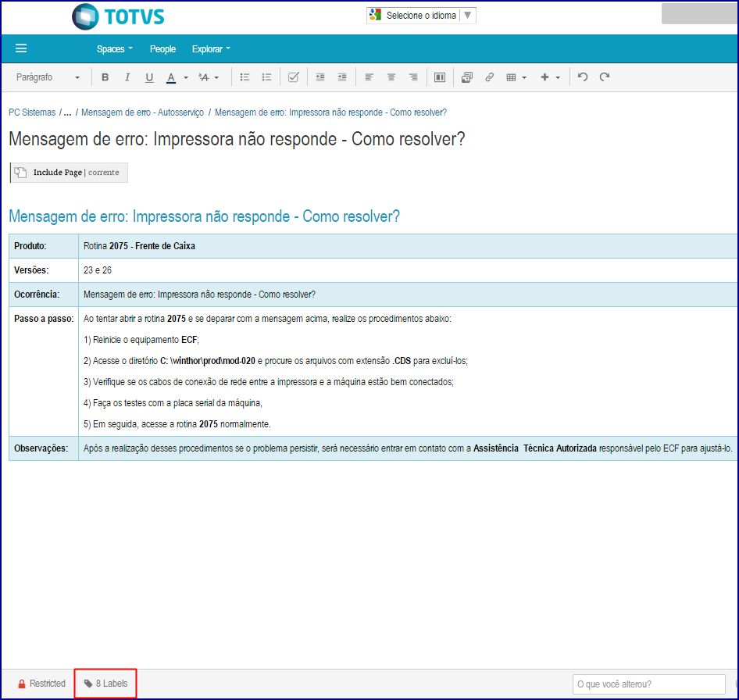Open the People menu item

click(162, 49)
